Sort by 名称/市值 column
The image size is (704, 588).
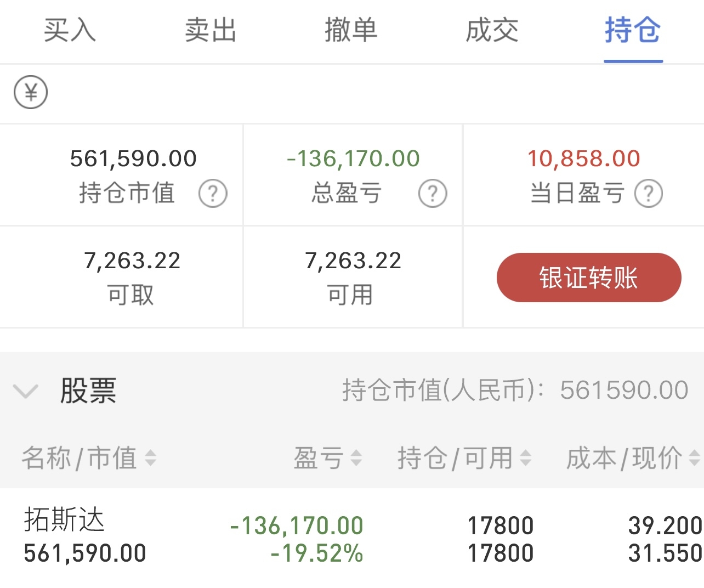89,458
